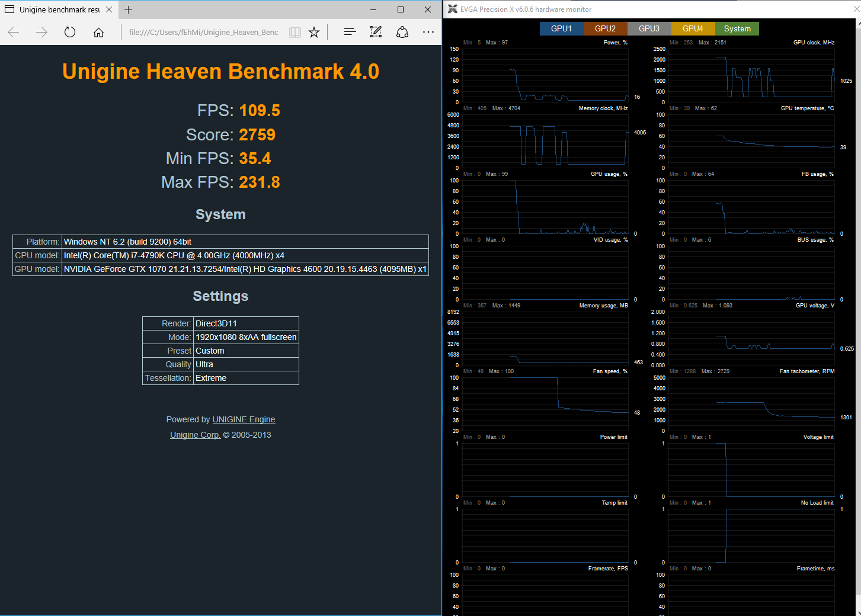Open the Share icon in Edge
861x616 pixels.
point(402,32)
